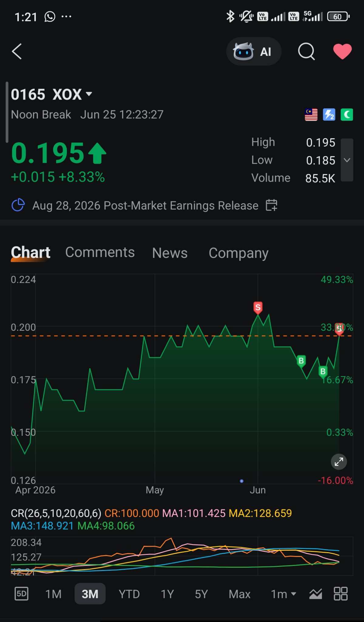Tap the Volume 85.5K value
364x622 pixels.
click(x=320, y=178)
